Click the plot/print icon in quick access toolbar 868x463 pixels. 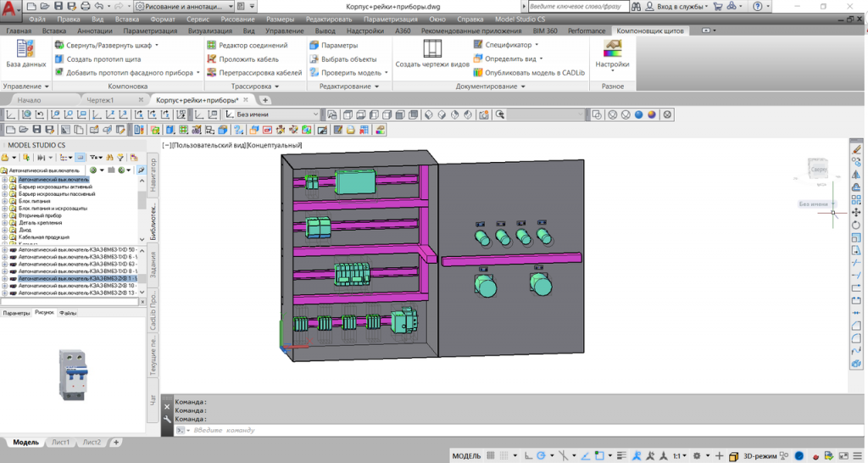[x=85, y=7]
